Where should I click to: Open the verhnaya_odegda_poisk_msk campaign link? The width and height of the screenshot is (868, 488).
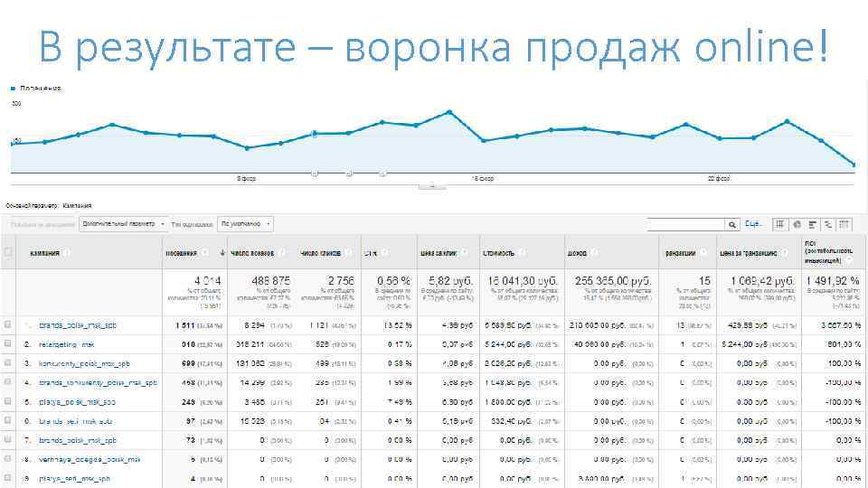pyautogui.click(x=90, y=459)
